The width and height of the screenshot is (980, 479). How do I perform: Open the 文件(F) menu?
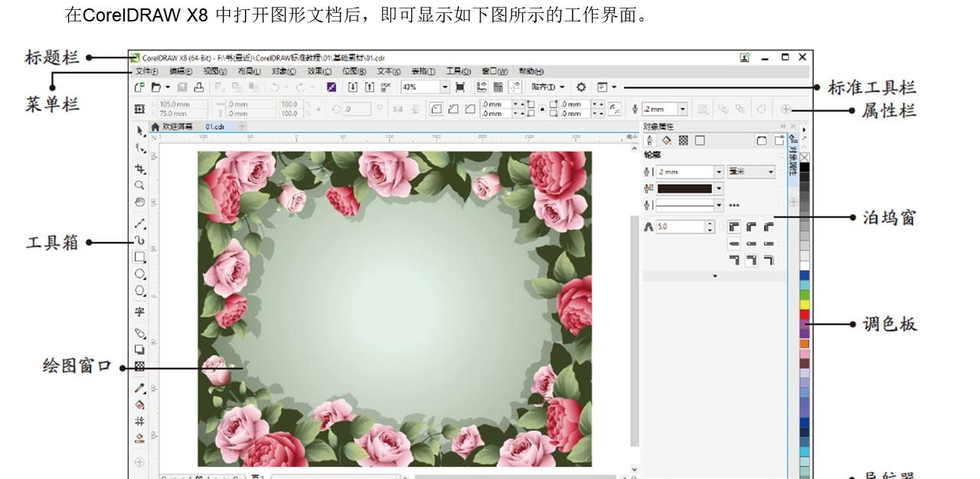(147, 71)
